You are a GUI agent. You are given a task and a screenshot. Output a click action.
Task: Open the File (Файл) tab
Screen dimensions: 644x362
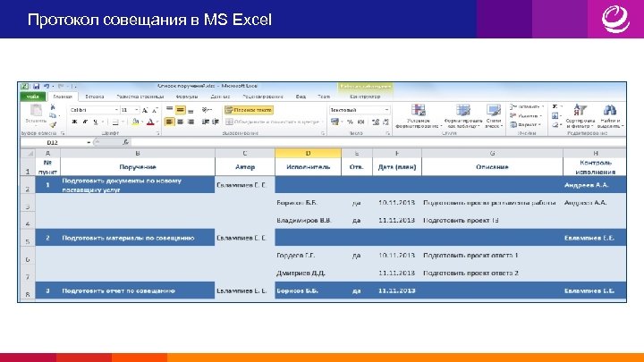(x=33, y=97)
